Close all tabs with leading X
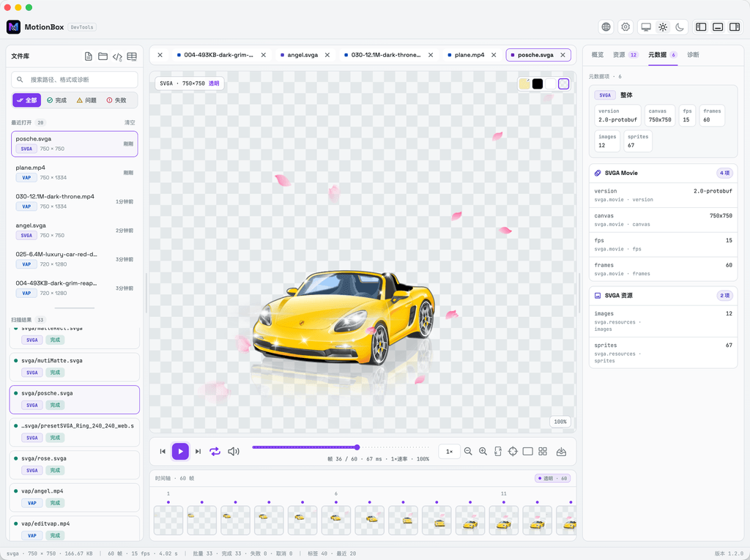 point(160,55)
